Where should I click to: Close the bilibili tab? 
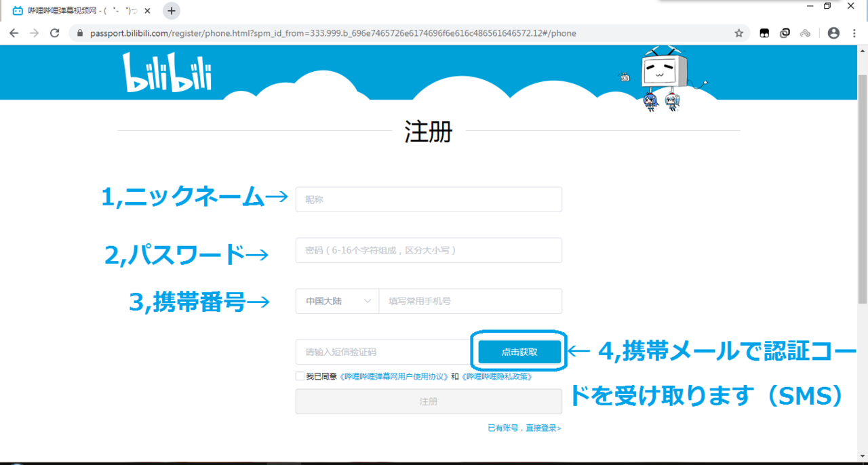147,11
